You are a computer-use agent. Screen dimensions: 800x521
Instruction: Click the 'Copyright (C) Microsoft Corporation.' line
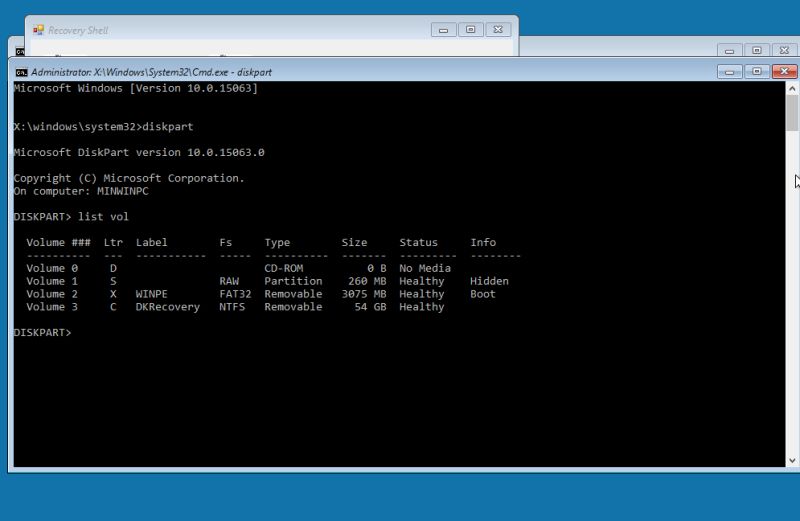[129, 178]
